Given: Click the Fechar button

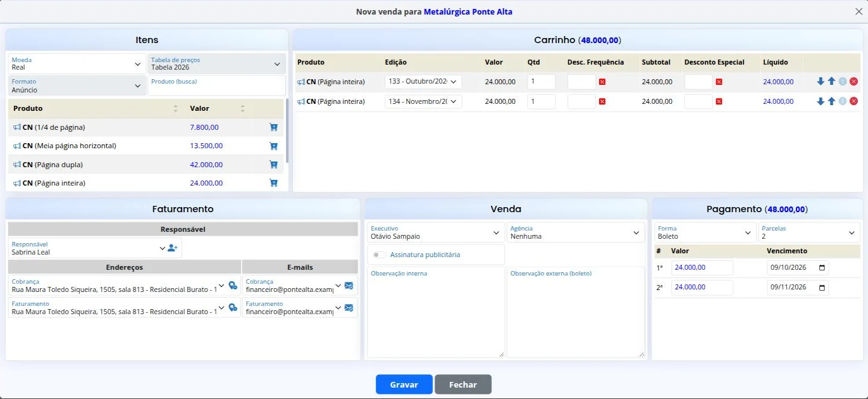Looking at the screenshot, I should [x=463, y=384].
